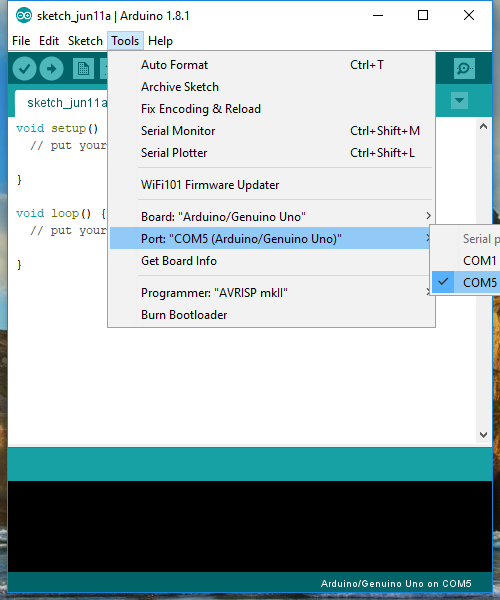500x600 pixels.
Task: Choose Burn Bootloader
Action: click(272, 315)
